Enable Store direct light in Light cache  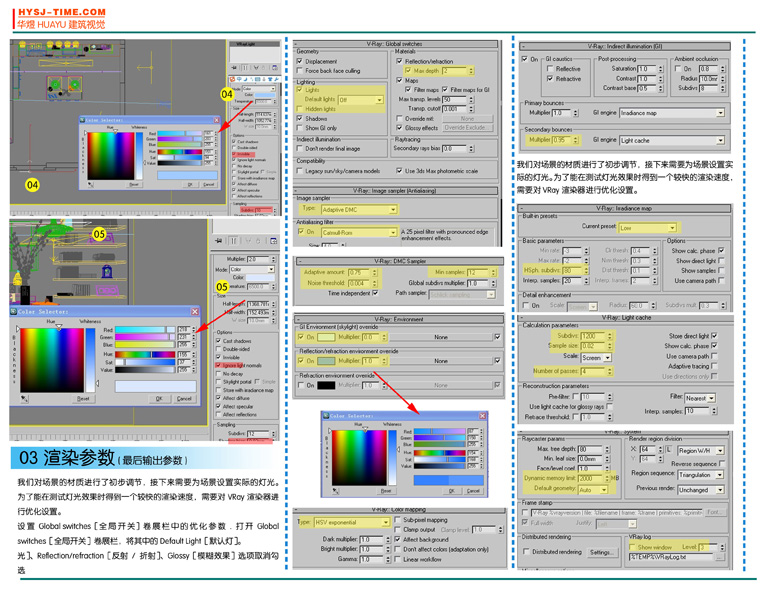click(716, 336)
